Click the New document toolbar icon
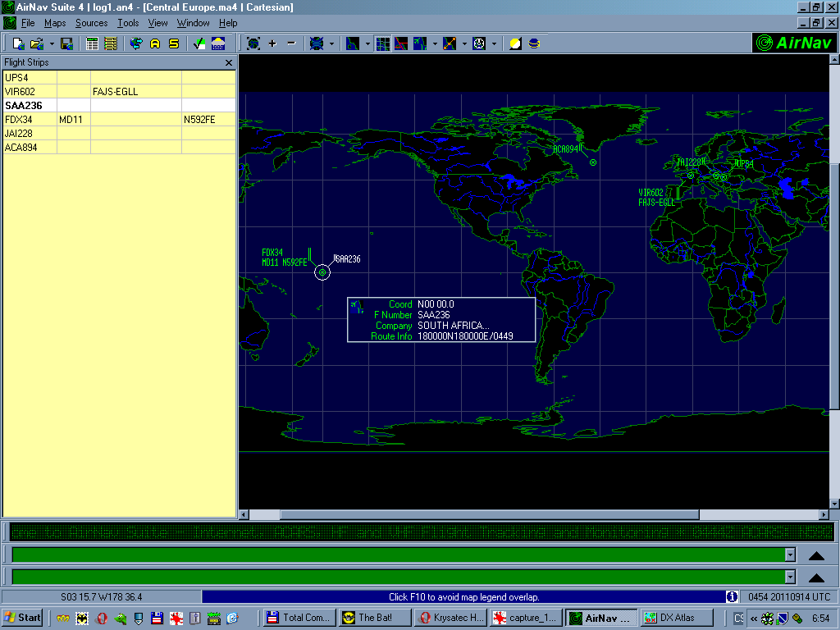 point(18,43)
